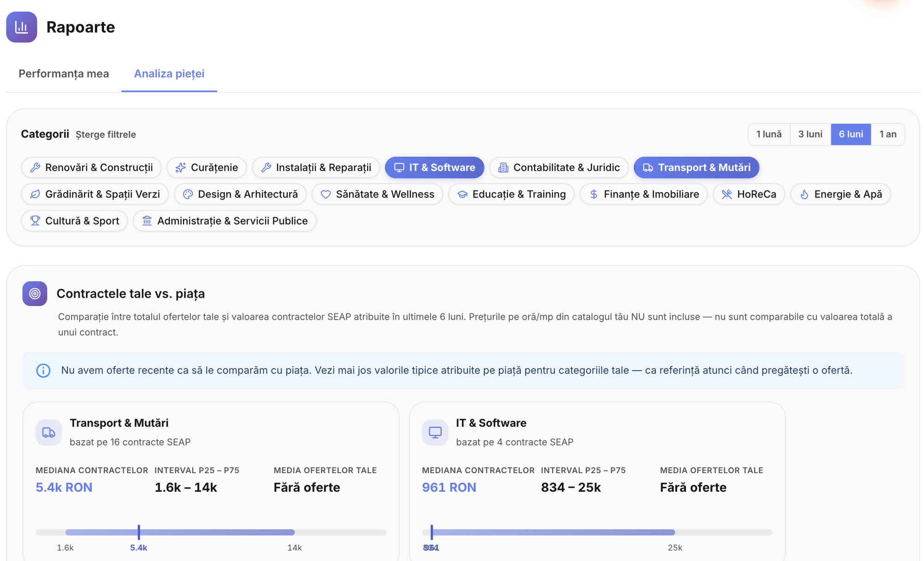Click the truck icon on Transport & Mutări card

[49, 433]
